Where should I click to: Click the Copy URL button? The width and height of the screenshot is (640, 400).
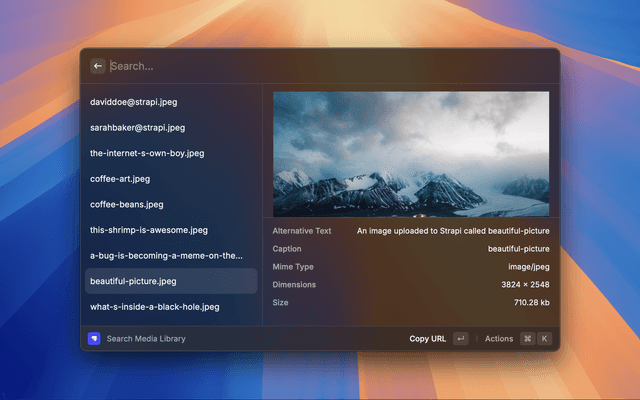point(428,339)
